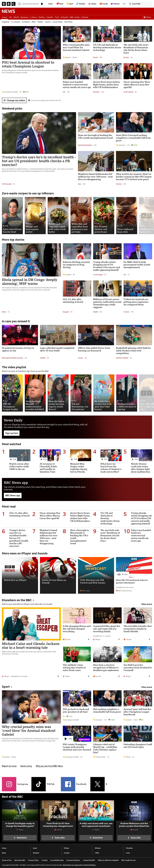The image size is (154, 868).
Task: Open the Ebola spread in DR Congo headline
Action: tap(30, 281)
